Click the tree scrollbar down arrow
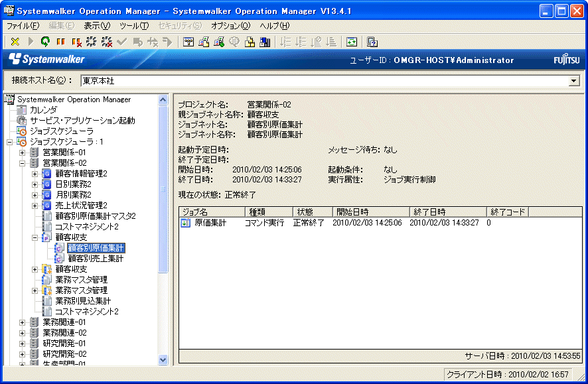588x384 pixels. pyautogui.click(x=163, y=360)
